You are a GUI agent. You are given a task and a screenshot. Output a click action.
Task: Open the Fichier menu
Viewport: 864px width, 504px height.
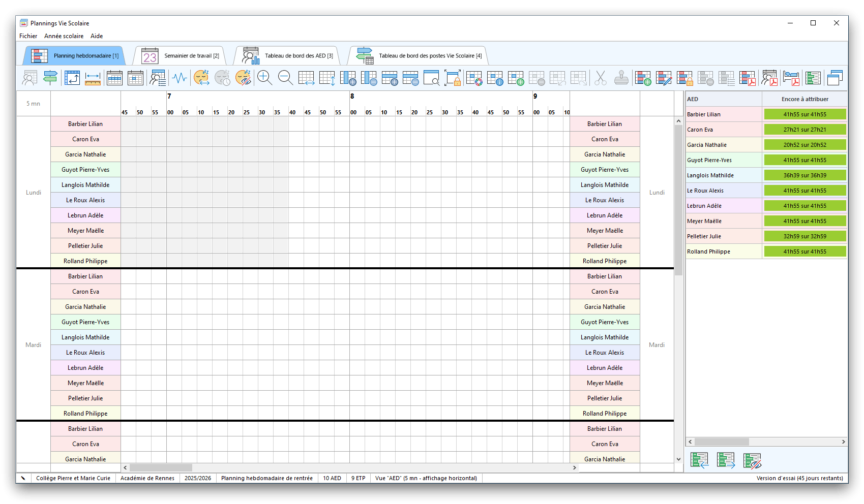point(28,36)
